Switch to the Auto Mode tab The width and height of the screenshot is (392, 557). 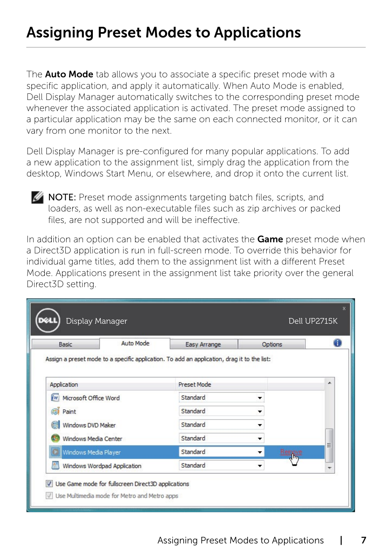click(135, 343)
